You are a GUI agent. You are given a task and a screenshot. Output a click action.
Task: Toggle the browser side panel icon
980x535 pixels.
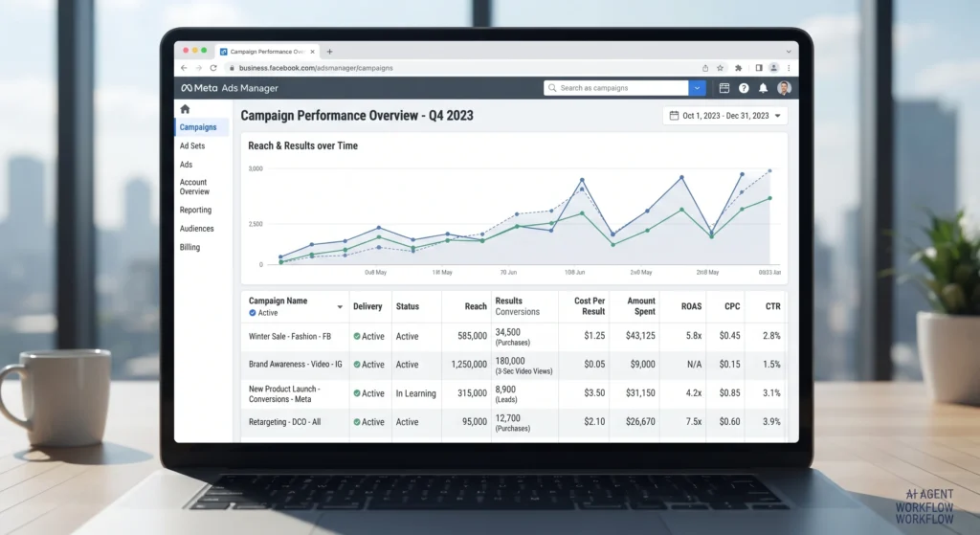pyautogui.click(x=759, y=68)
